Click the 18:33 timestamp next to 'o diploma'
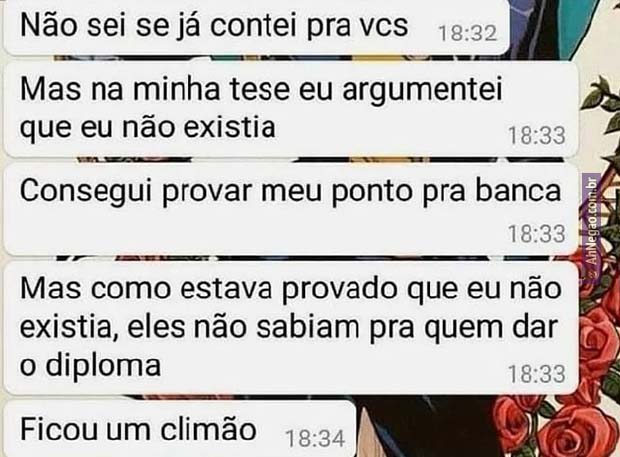Image resolution: width=620 pixels, height=457 pixels. [537, 374]
